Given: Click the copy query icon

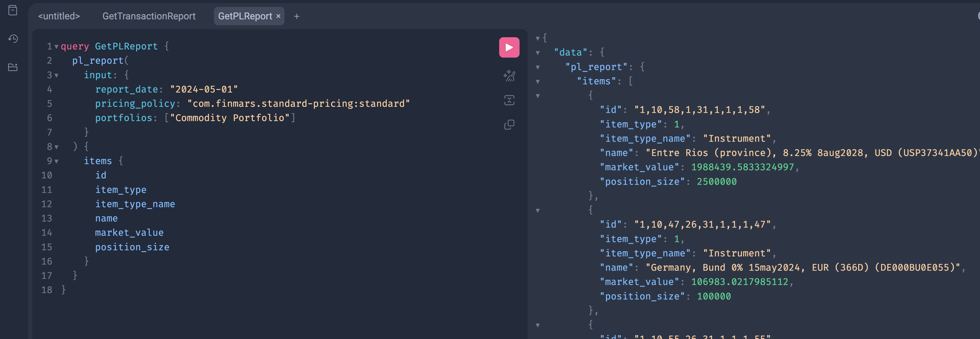Looking at the screenshot, I should (x=509, y=125).
